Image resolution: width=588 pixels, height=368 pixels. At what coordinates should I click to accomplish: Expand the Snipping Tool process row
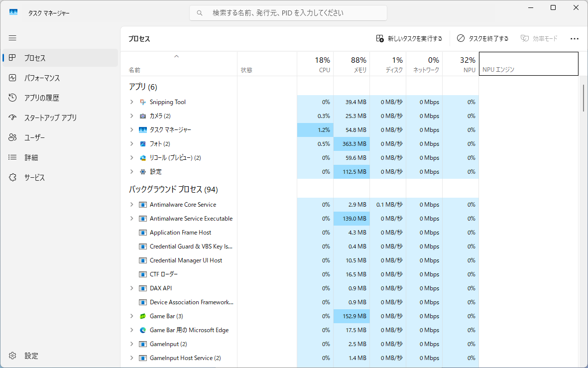click(x=131, y=102)
